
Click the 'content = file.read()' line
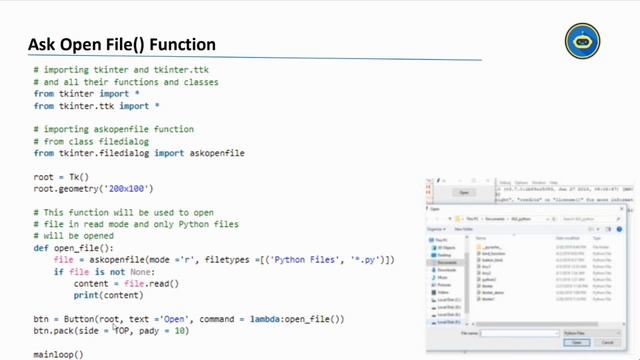click(126, 284)
